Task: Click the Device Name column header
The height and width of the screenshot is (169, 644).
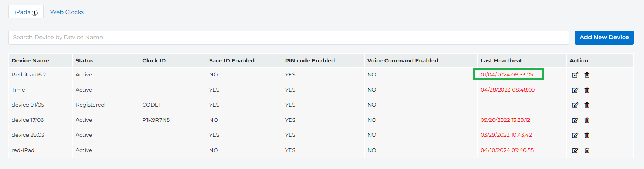Action: [30, 60]
